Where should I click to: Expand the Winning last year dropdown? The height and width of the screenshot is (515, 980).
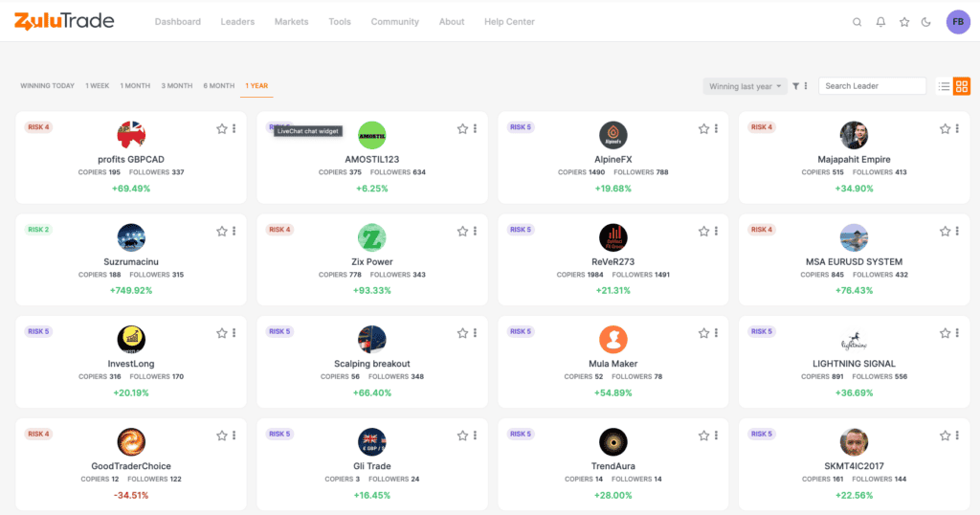tap(745, 86)
